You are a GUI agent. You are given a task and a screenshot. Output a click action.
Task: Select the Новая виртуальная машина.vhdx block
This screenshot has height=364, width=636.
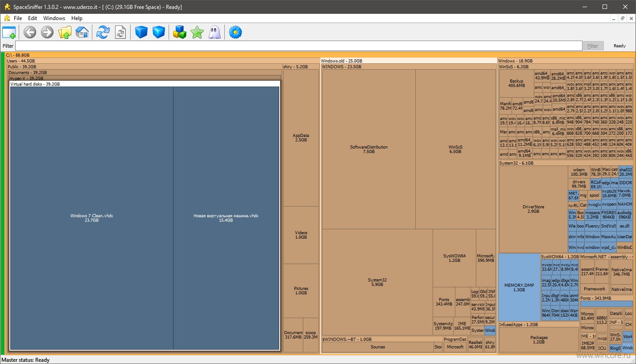pyautogui.click(x=226, y=218)
